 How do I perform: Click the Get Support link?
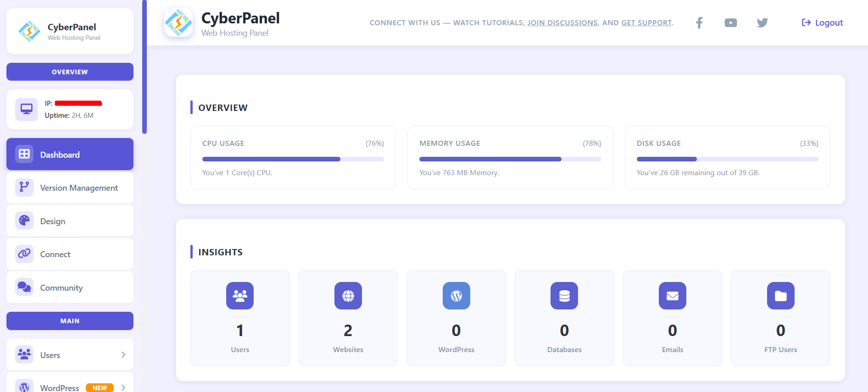tap(646, 22)
